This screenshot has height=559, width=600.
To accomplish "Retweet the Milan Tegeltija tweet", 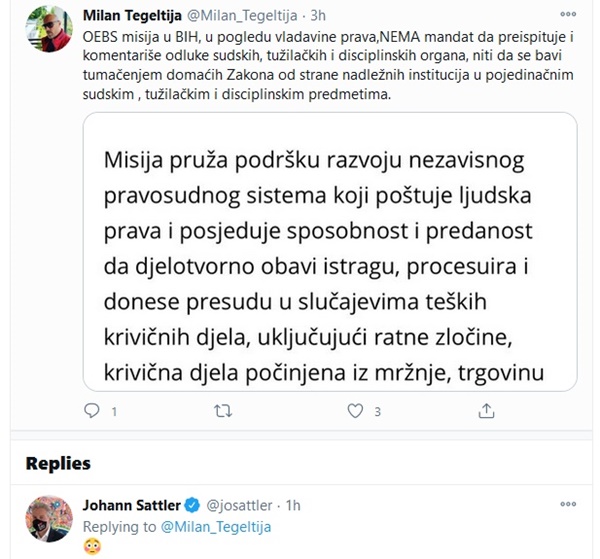I will pos(224,410).
